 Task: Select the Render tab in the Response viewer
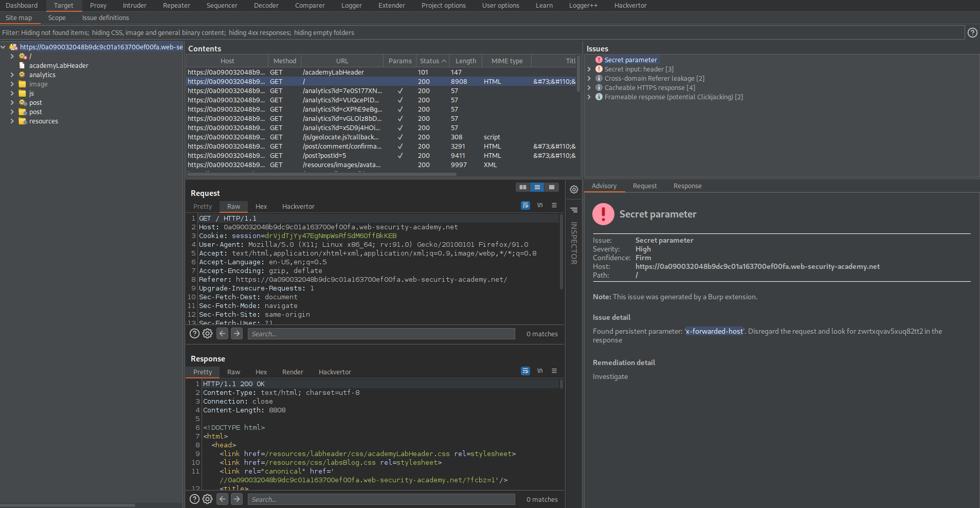click(x=293, y=372)
